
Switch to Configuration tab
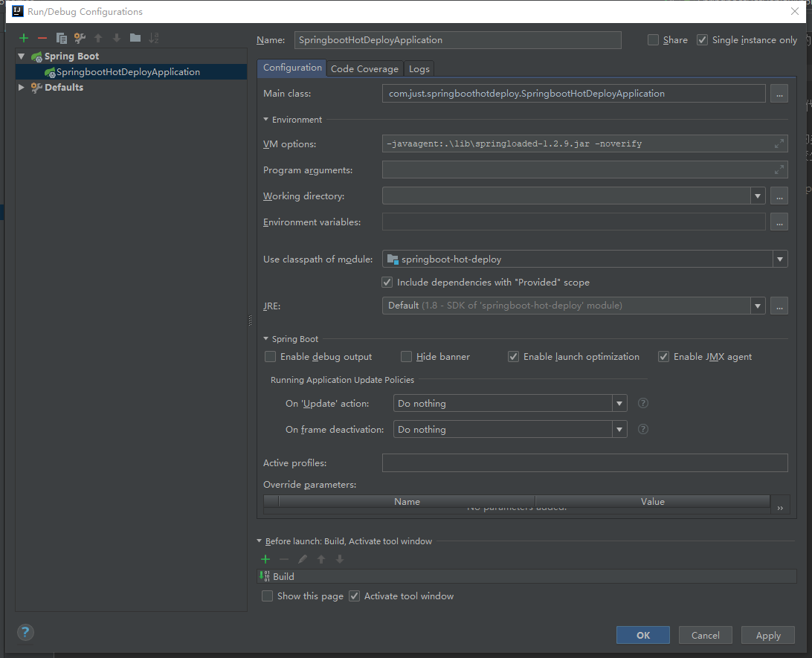292,68
